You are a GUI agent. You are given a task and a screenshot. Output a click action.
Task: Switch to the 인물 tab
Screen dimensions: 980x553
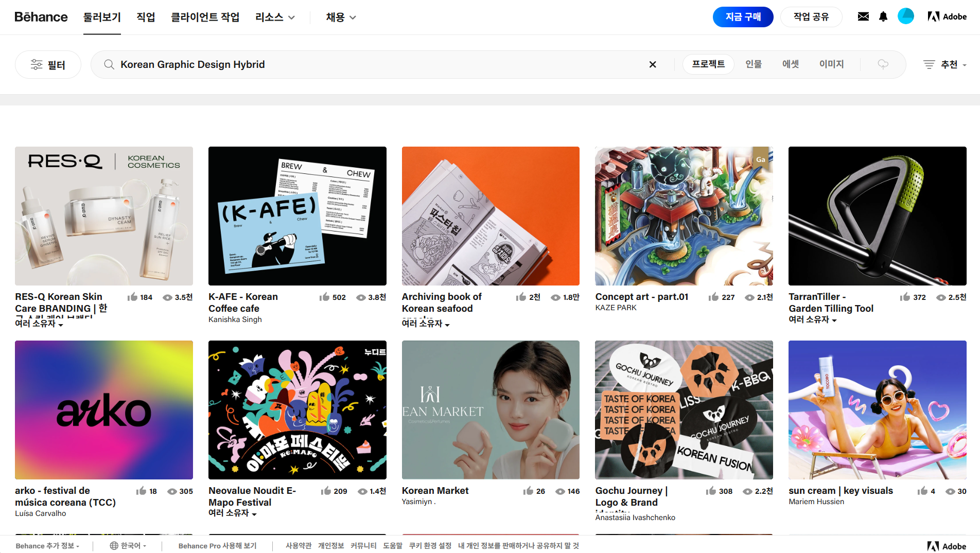click(x=754, y=64)
